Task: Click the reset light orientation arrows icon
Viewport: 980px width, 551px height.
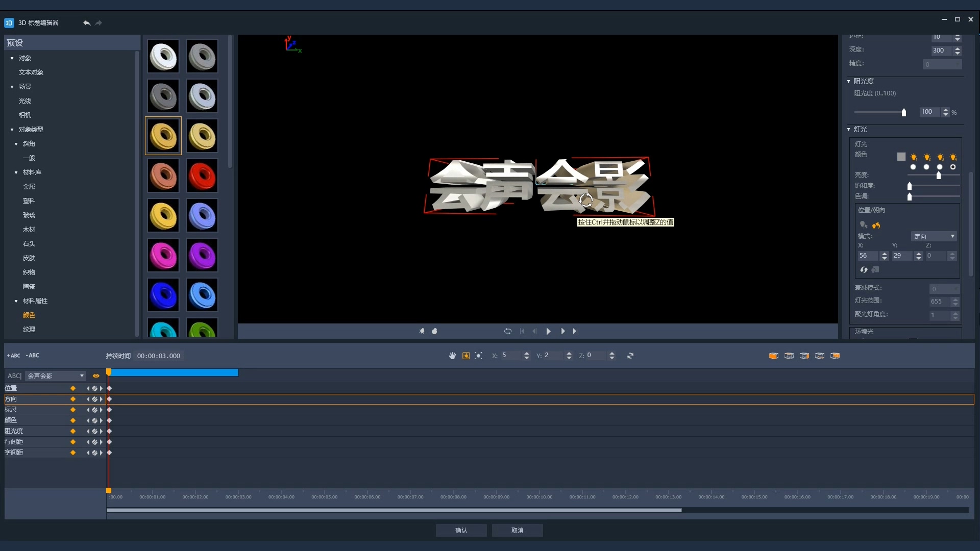Action: [864, 269]
